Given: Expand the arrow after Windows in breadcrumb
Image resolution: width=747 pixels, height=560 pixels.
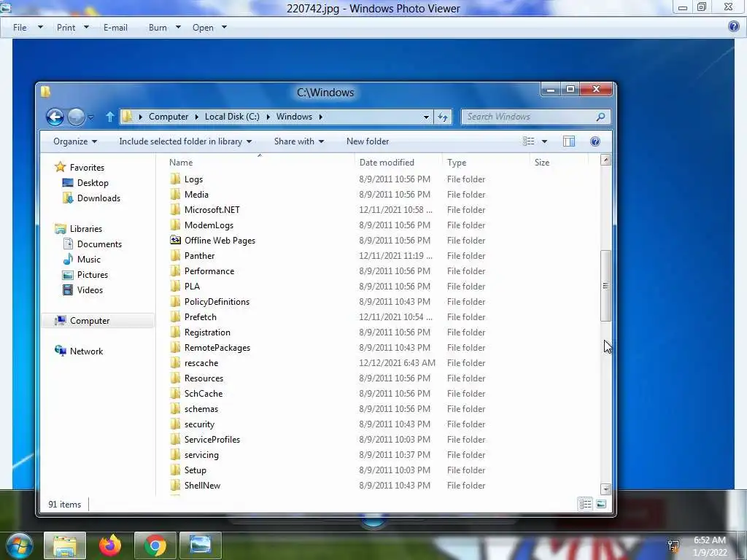Looking at the screenshot, I should [x=321, y=117].
